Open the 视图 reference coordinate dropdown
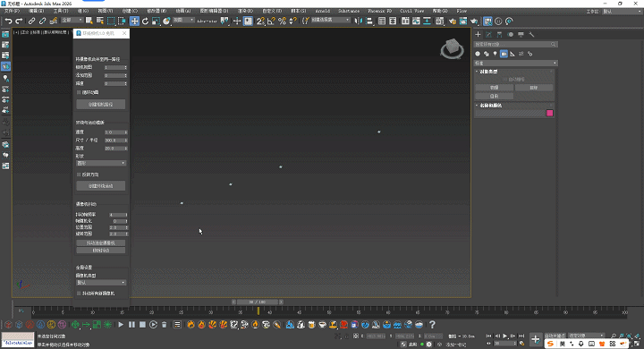This screenshot has width=644, height=349. tap(183, 21)
